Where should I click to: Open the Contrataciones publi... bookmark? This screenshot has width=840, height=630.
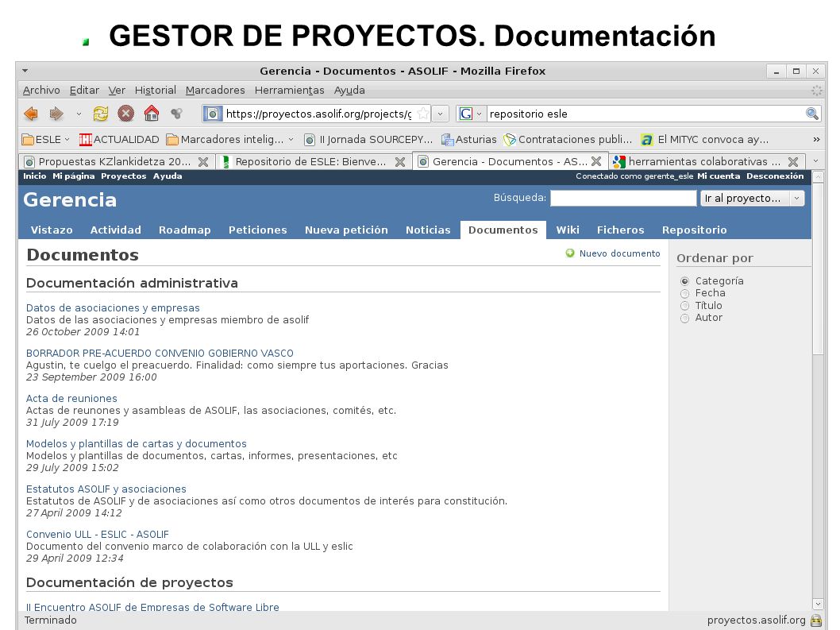[568, 139]
